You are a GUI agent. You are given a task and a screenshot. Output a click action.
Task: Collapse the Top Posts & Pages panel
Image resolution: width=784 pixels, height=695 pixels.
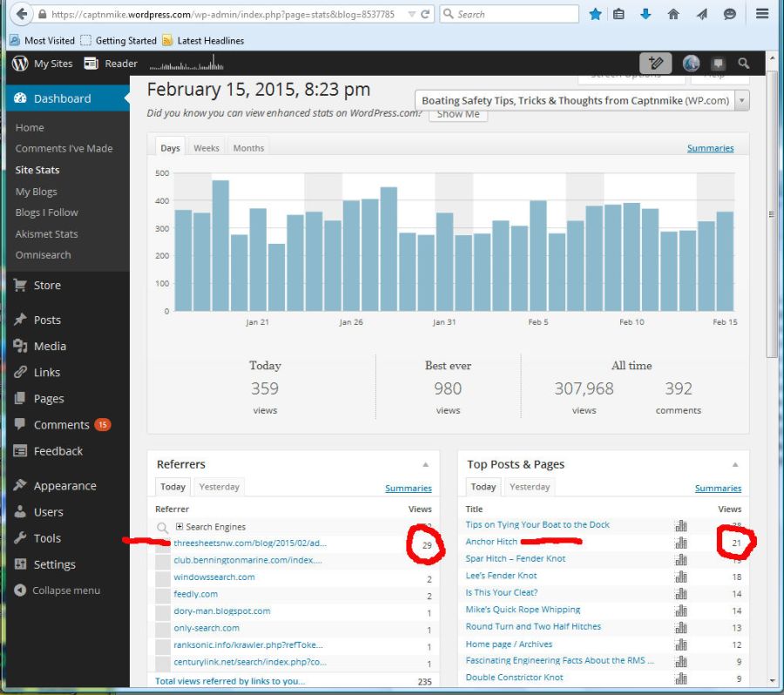(x=735, y=465)
